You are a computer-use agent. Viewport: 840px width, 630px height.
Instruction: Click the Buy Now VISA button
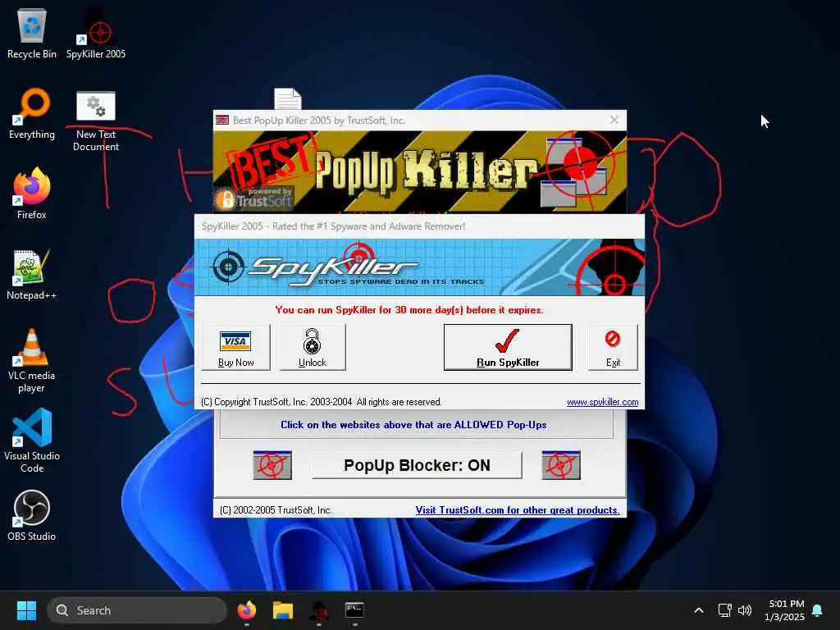(235, 347)
